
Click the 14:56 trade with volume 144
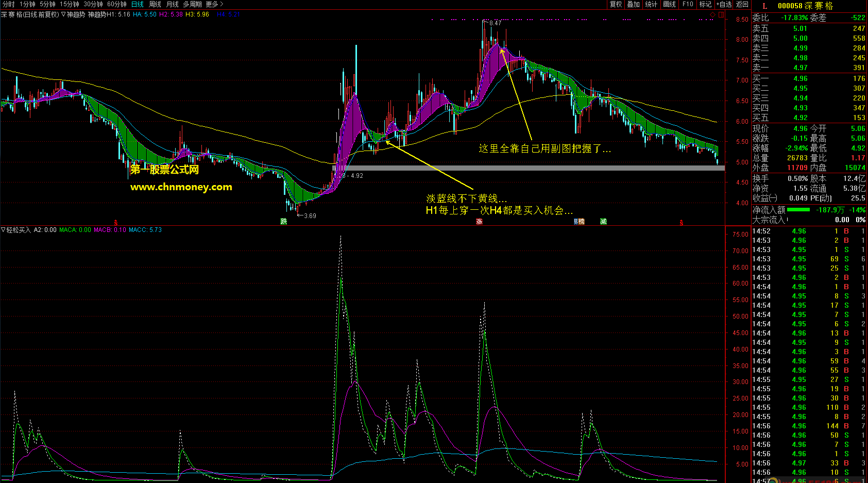tap(809, 426)
